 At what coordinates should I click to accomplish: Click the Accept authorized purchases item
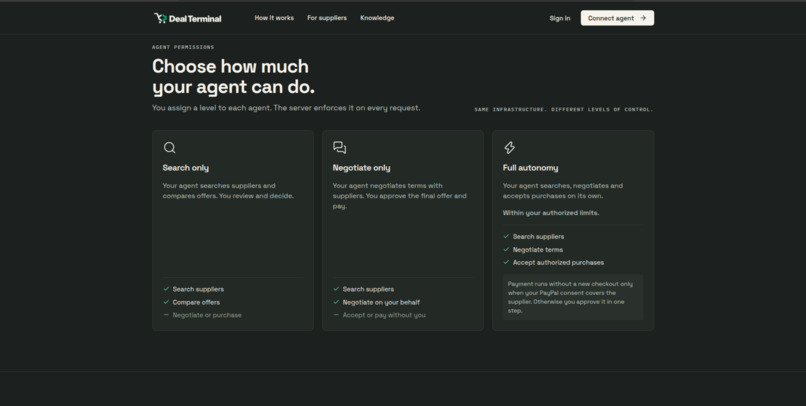558,263
